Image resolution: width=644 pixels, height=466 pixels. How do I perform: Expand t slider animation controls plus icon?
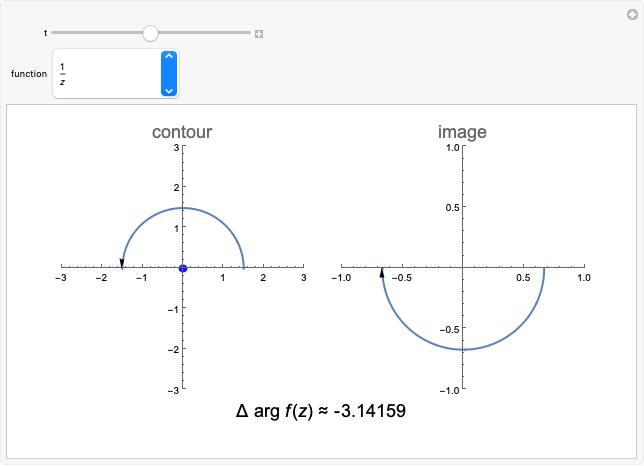[x=259, y=34]
